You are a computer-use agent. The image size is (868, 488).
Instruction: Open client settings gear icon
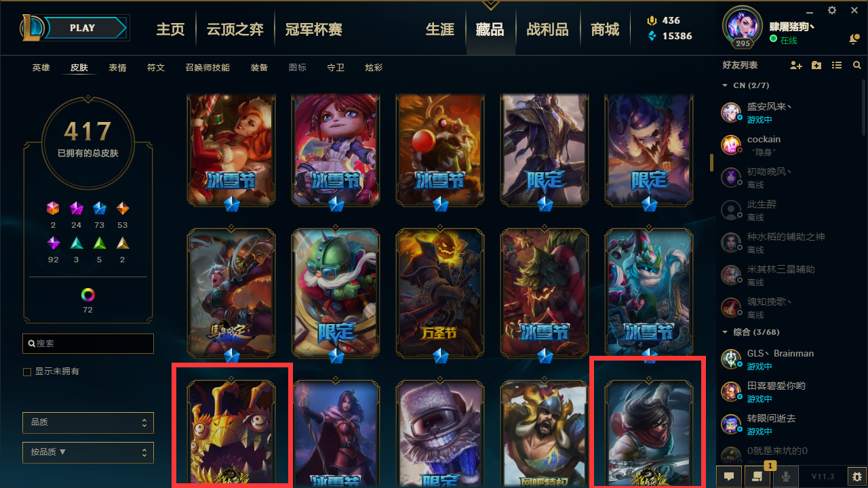[x=832, y=10]
